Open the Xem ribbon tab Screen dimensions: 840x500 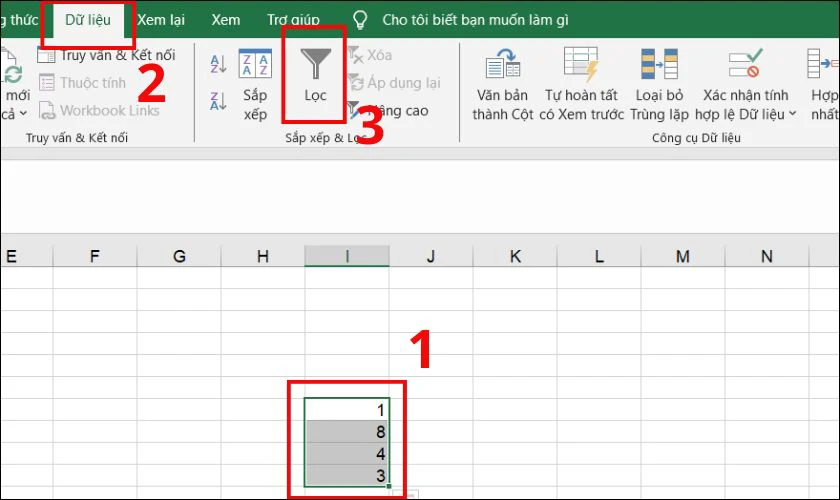click(x=226, y=20)
